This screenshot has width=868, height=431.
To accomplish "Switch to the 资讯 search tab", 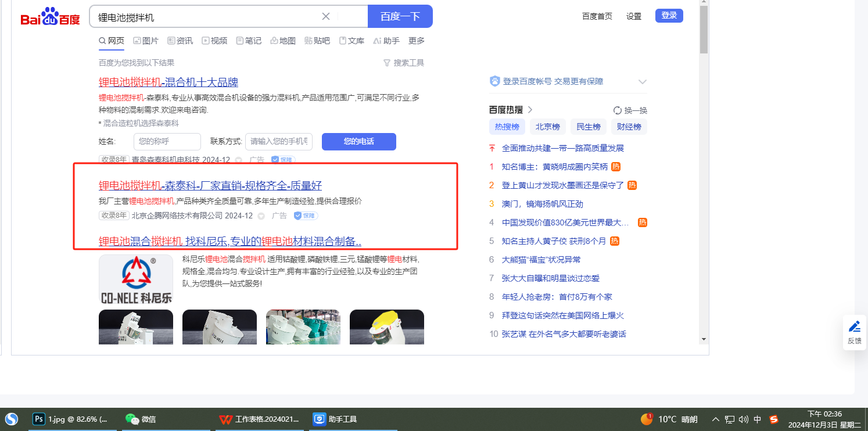I will tap(180, 41).
